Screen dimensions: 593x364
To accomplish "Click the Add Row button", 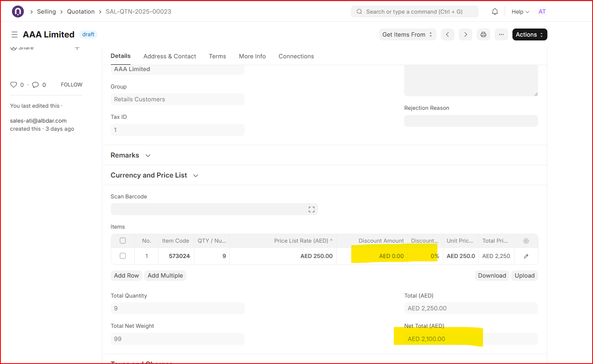I will 126,275.
